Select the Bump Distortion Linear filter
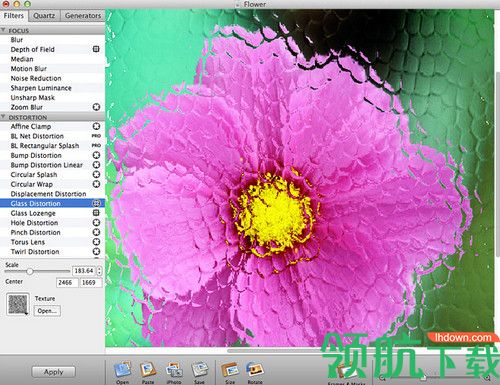 point(52,165)
